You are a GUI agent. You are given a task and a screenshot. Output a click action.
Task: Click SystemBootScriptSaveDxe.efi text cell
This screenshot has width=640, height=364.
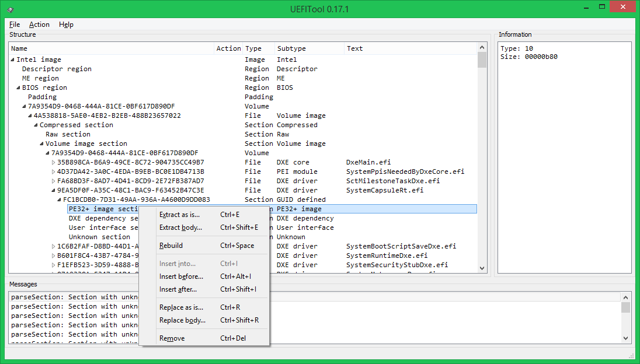(401, 246)
